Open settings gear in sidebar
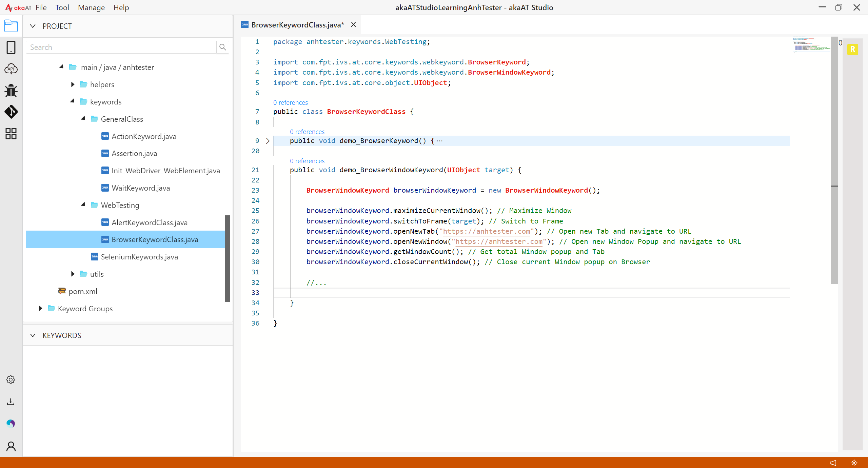The image size is (868, 468). (x=11, y=379)
